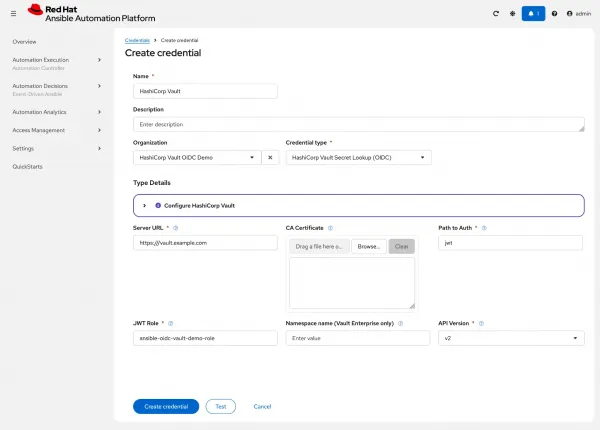Click the Description text field
Screen dimensions: 600x430
[359, 124]
